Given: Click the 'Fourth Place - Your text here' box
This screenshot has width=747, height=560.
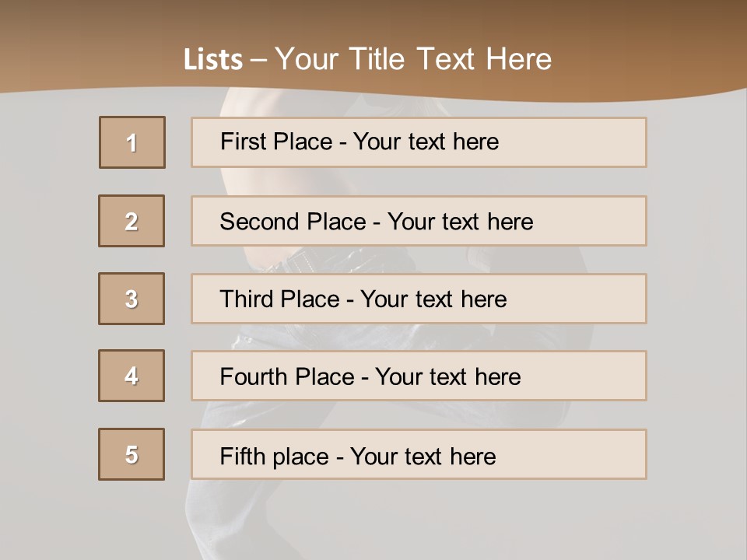Looking at the screenshot, I should 419,376.
